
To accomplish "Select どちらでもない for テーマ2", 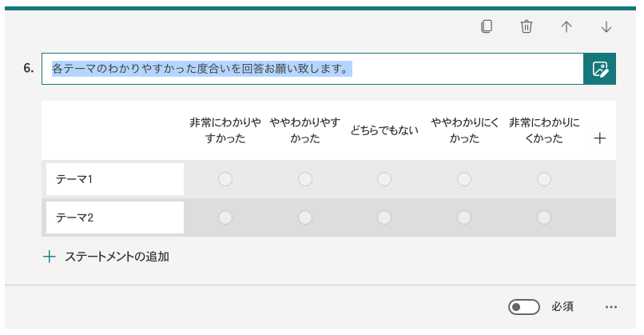I will click(x=384, y=217).
